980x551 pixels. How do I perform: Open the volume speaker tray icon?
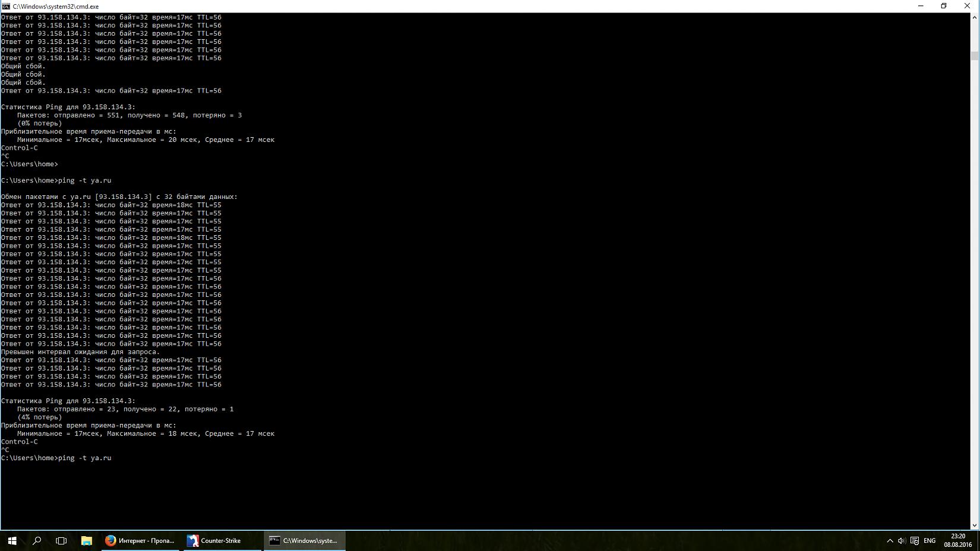[x=902, y=540]
